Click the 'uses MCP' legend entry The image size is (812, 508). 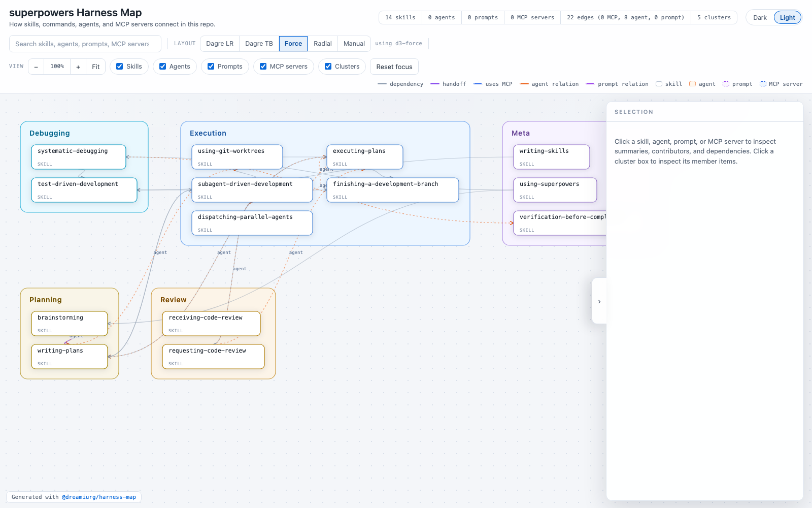[493, 84]
